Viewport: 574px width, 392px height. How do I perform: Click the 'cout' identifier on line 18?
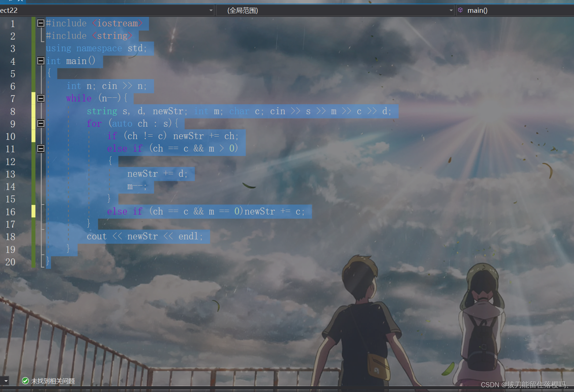(97, 236)
